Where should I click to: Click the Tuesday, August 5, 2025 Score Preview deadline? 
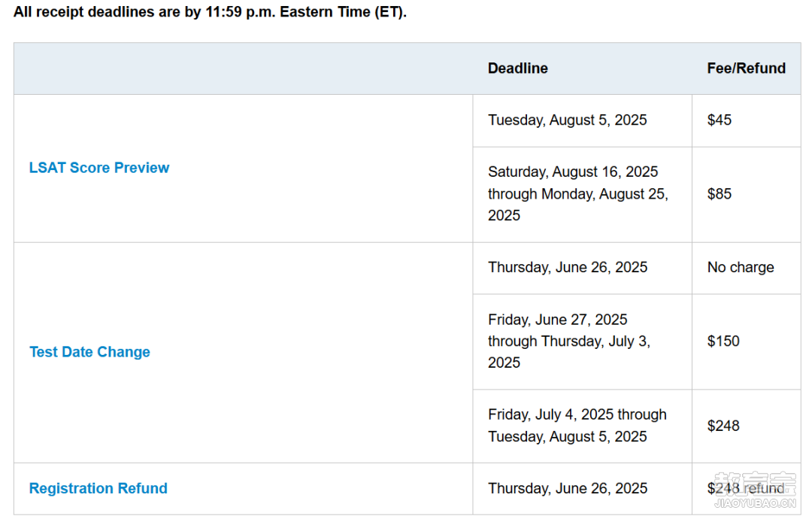tap(567, 120)
